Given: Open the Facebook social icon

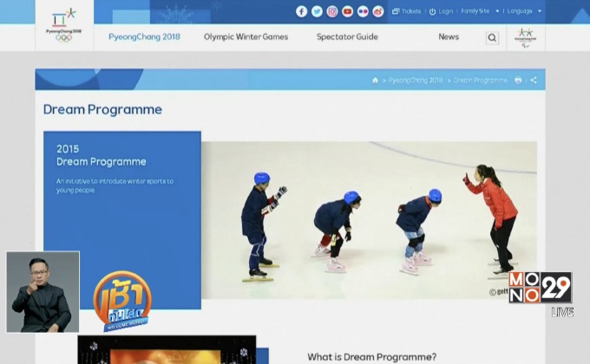Looking at the screenshot, I should 302,11.
